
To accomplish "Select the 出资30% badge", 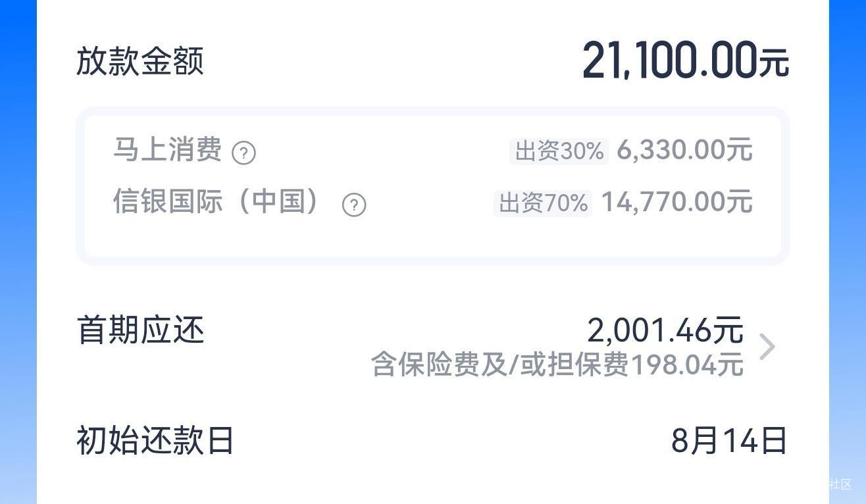I will pyautogui.click(x=559, y=151).
